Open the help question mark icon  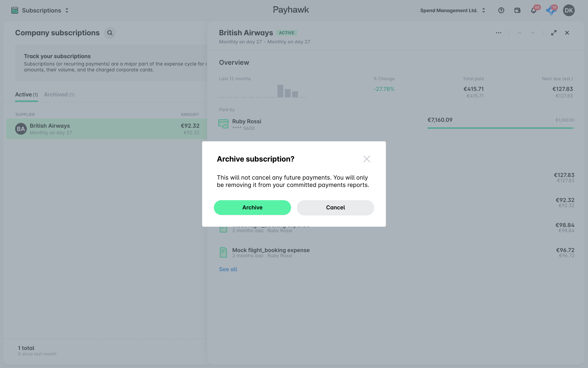tap(501, 10)
